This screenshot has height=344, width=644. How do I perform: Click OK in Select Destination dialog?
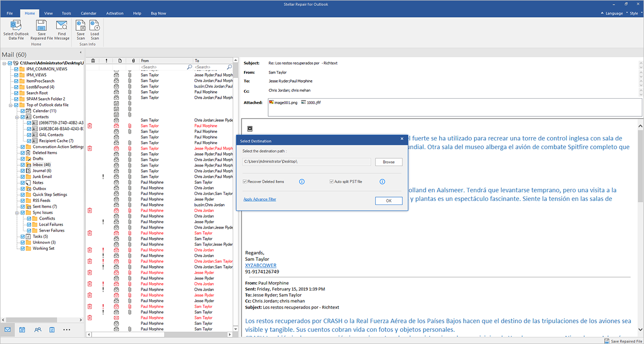pyautogui.click(x=388, y=200)
